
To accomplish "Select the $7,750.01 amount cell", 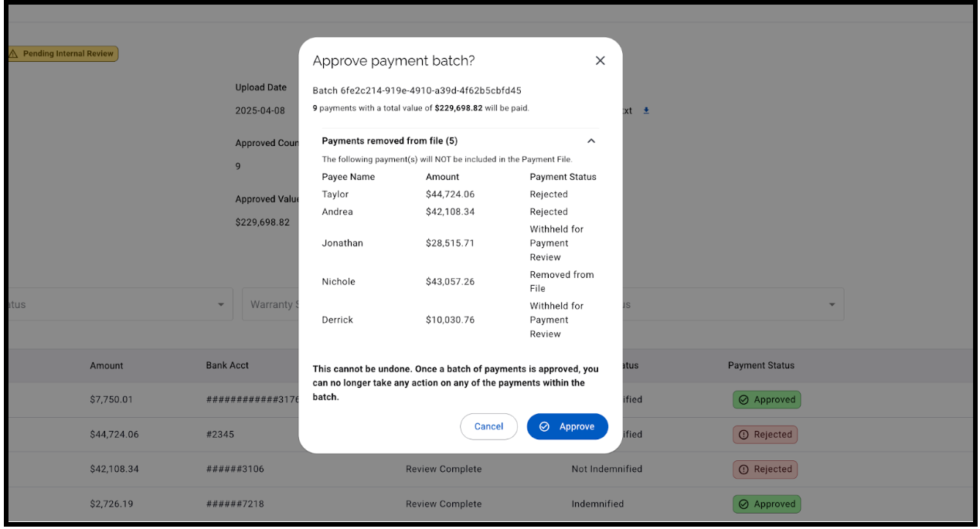I will click(111, 400).
